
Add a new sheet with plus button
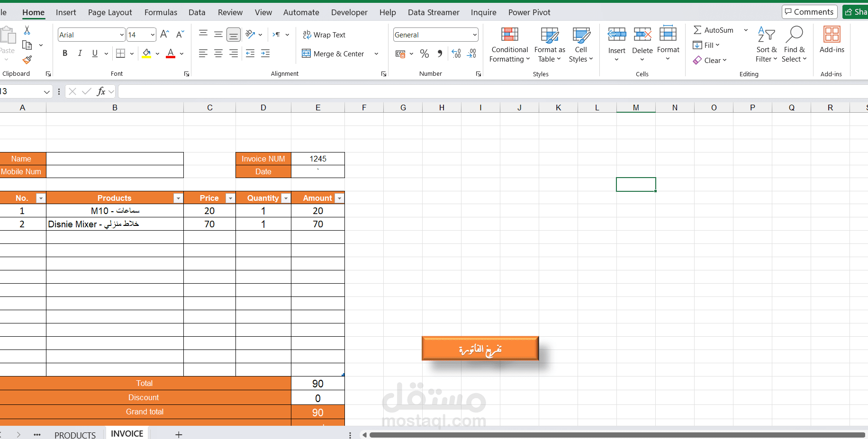click(x=179, y=434)
